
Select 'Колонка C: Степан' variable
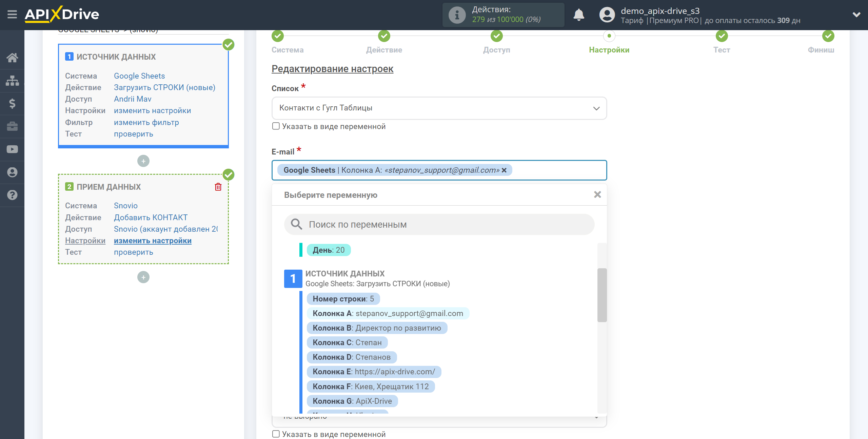[x=347, y=342]
